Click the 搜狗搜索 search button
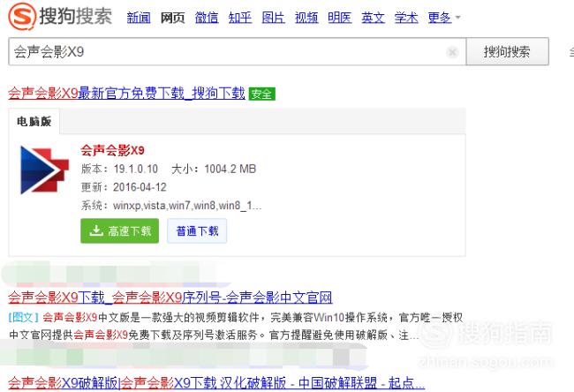Screen dimensions: 574x392 tap(507, 51)
